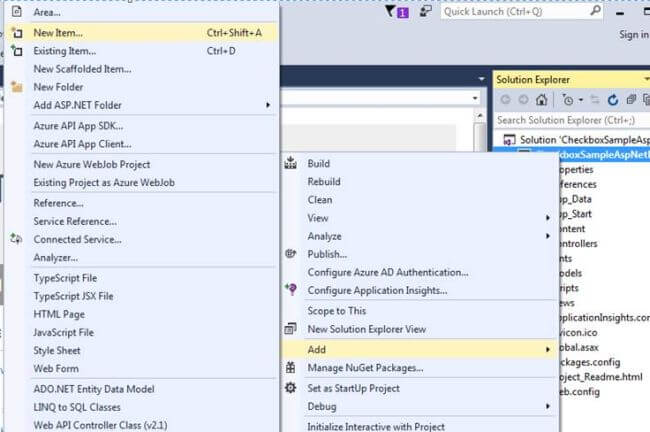Click the Collapse All icon in Solution Explorer
The width and height of the screenshot is (650, 432).
[x=631, y=100]
